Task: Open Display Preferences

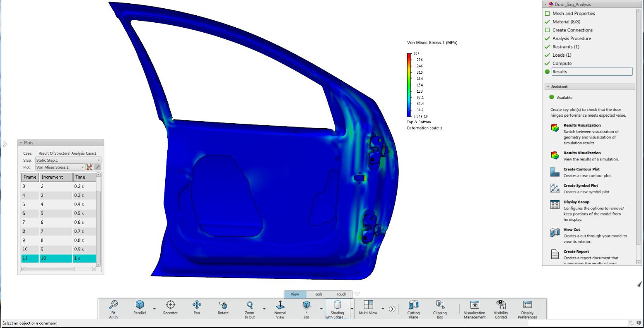Action: [527, 305]
